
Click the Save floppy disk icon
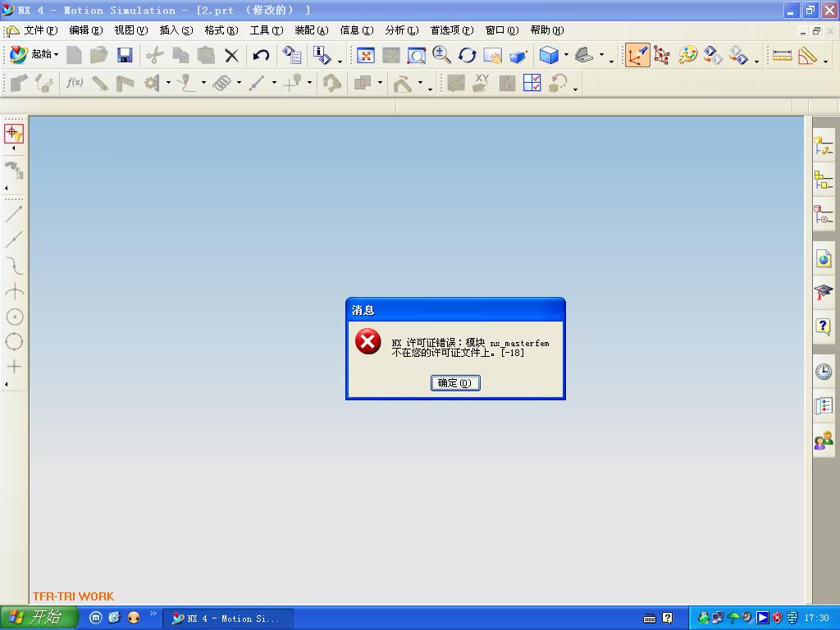125,55
